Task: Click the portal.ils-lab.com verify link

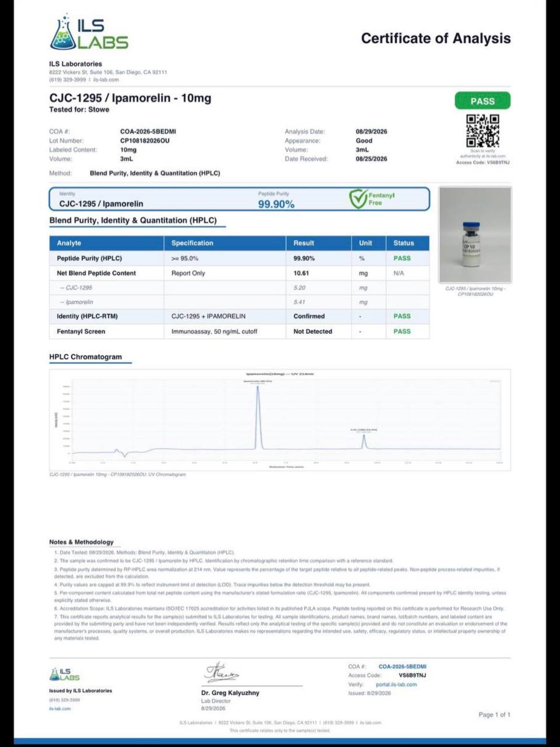Action: pyautogui.click(x=396, y=685)
